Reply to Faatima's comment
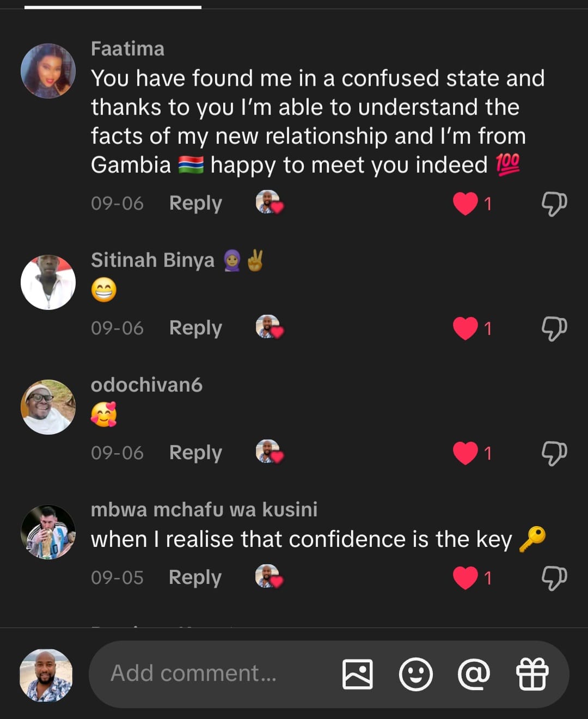 (195, 203)
